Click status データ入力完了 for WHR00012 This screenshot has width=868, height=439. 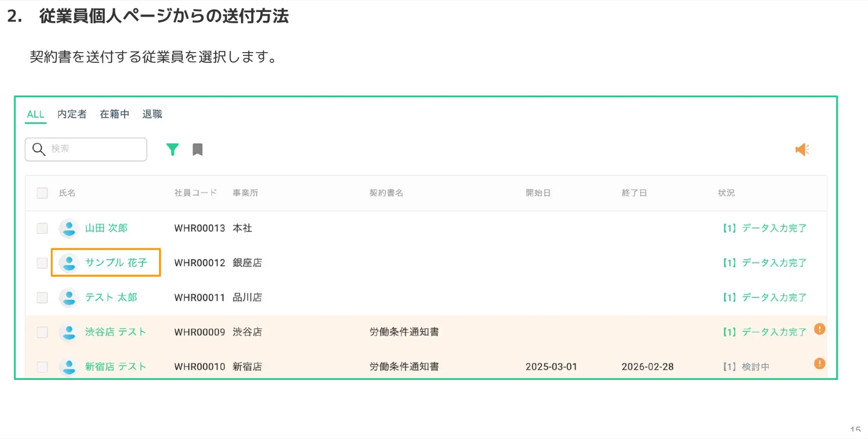[x=764, y=263]
